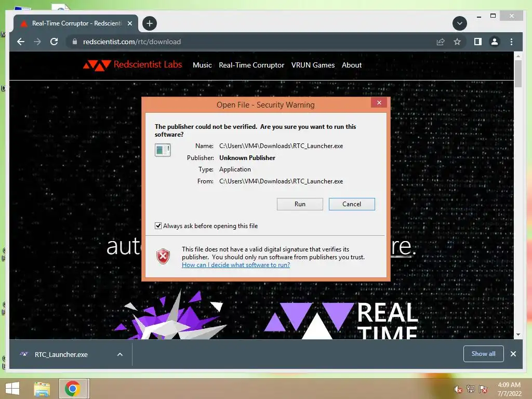This screenshot has width=532, height=399.
Task: Click the browser Back arrow
Action: pyautogui.click(x=21, y=42)
